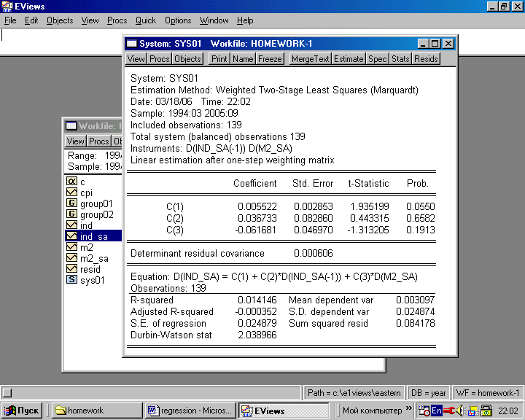Open the Objects menu
Viewport: 525px width, 420px height.
pyautogui.click(x=60, y=20)
